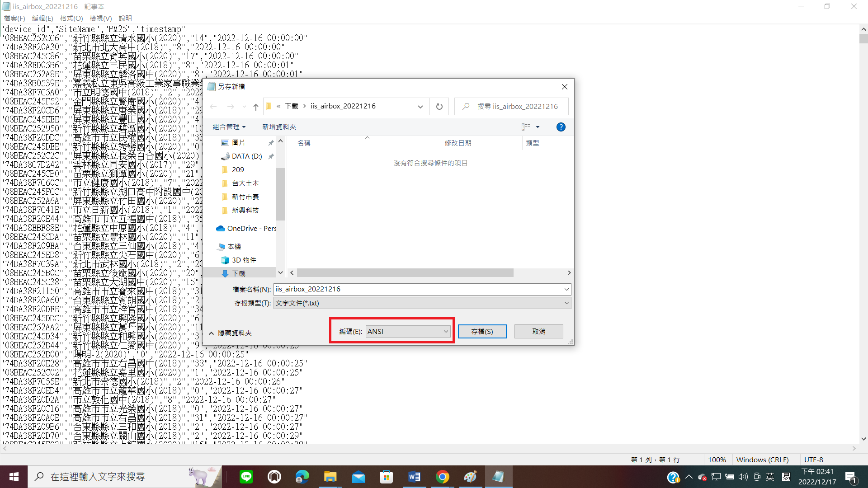Click the 存檔(S) save button

click(x=482, y=332)
